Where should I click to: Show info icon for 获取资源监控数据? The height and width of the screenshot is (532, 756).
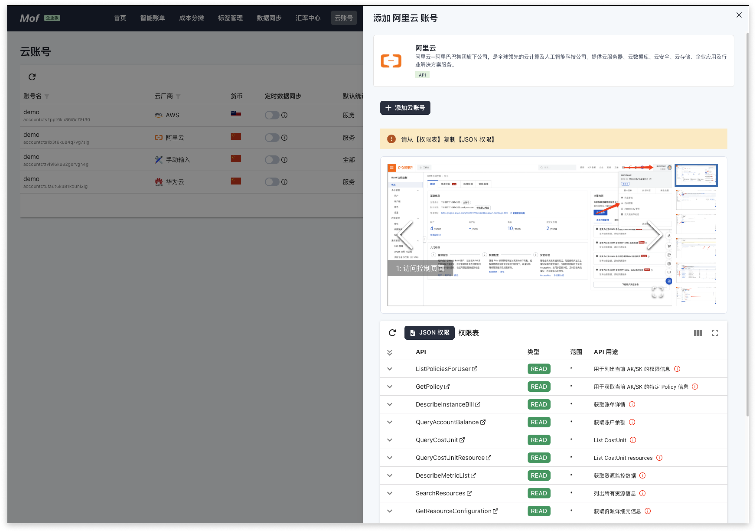642,476
